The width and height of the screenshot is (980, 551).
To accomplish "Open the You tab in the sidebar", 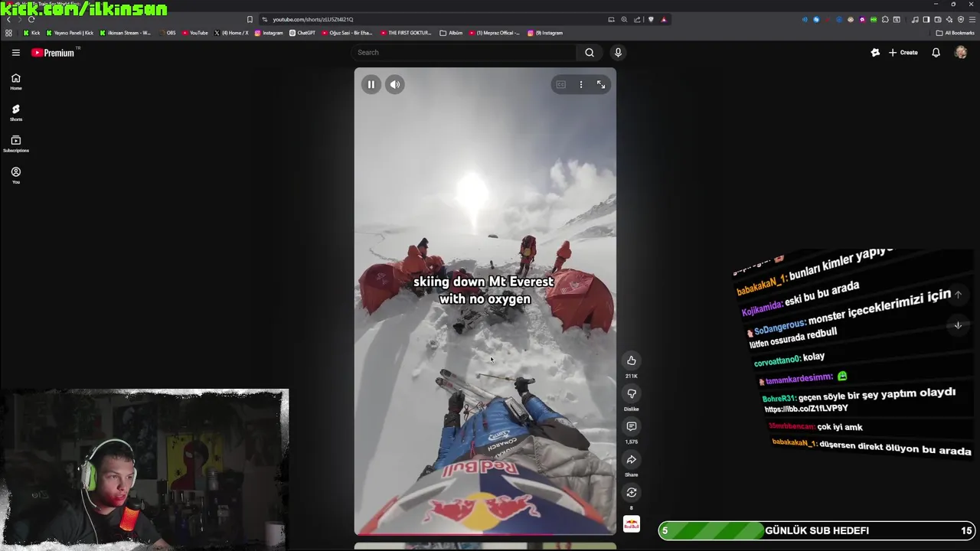I will (16, 176).
